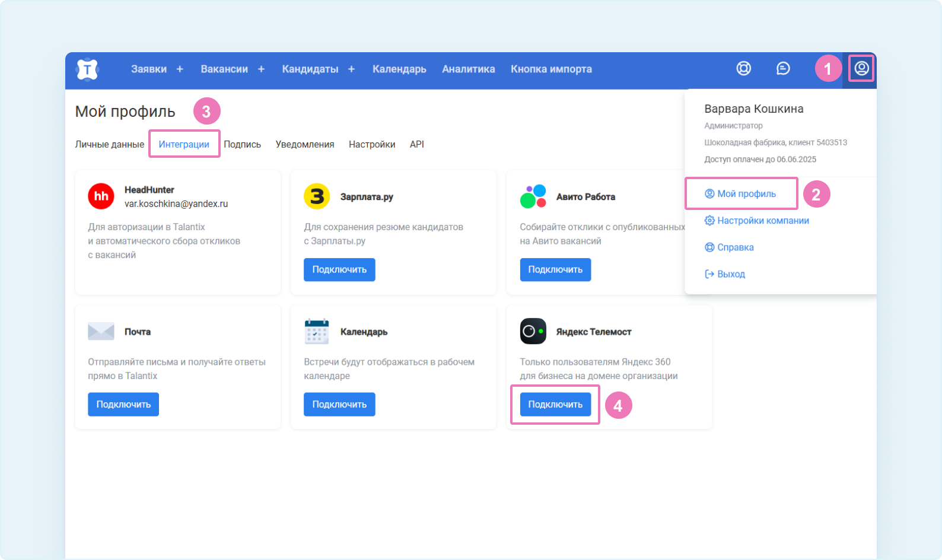
Task: Click the Почта envelope icon
Action: pos(101,331)
